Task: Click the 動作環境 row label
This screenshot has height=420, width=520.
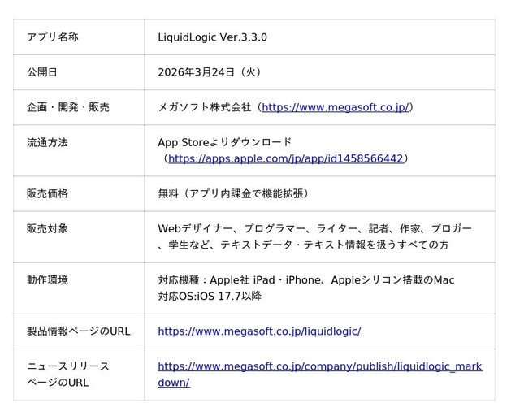Action: 47,279
